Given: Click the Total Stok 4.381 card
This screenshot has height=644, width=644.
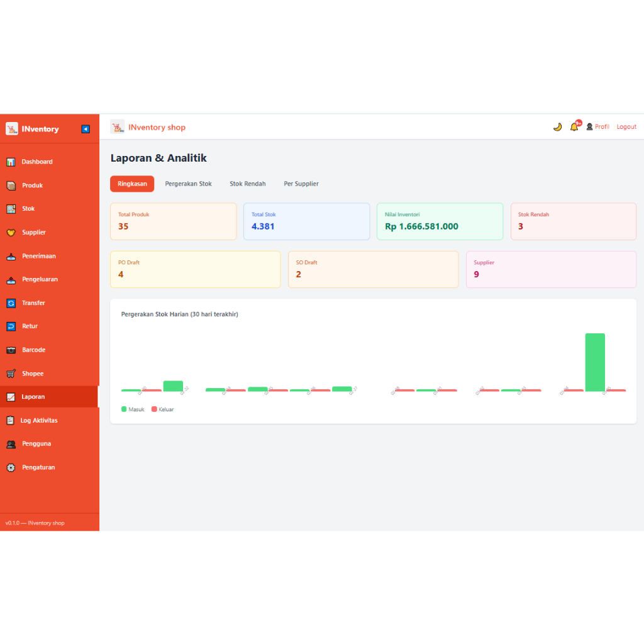Looking at the screenshot, I should pos(307,221).
